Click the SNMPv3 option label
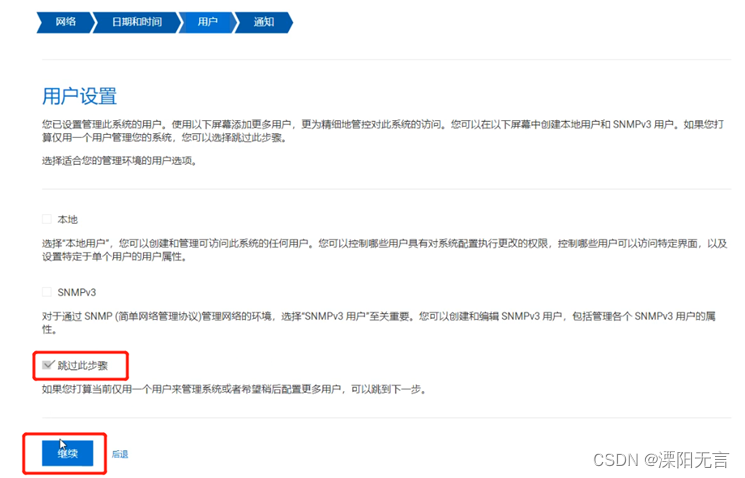745x478 pixels. (76, 292)
